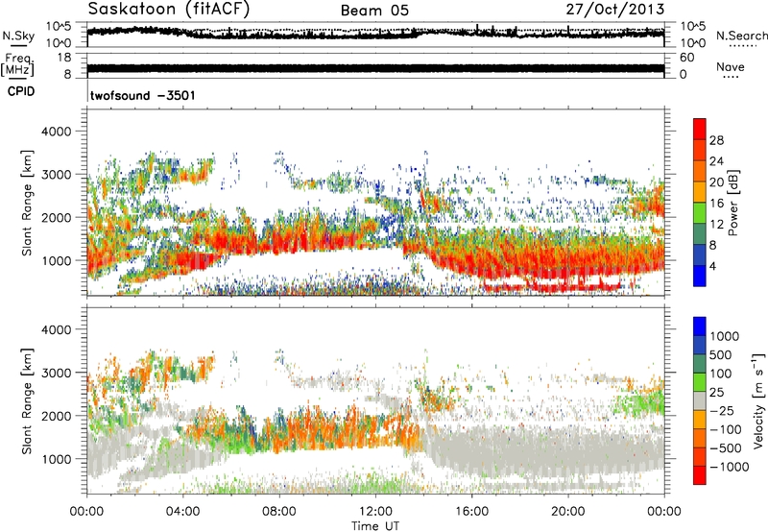Screen dimensions: 768x532
Task: Select the "Beam 05" heading text
Action: tap(374, 11)
